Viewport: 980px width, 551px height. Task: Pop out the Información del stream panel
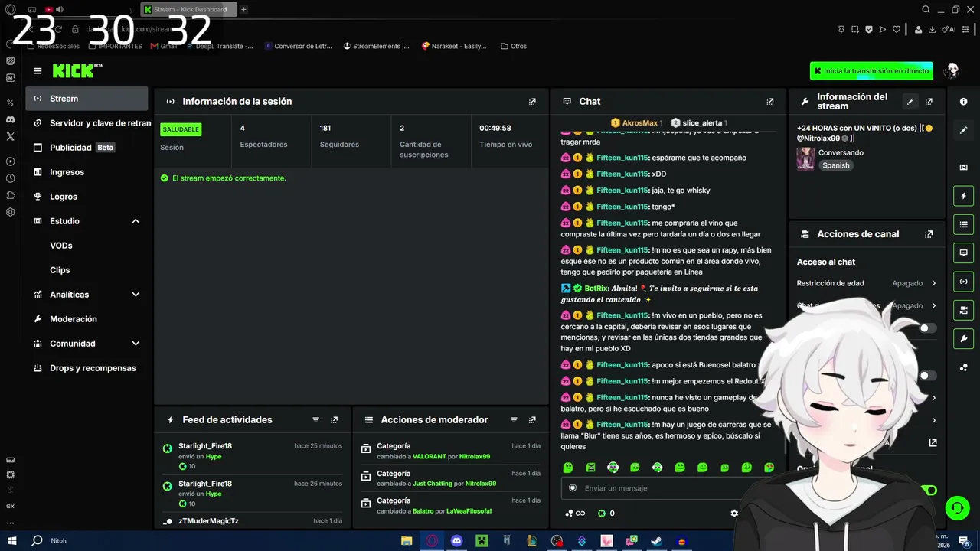pyautogui.click(x=929, y=101)
